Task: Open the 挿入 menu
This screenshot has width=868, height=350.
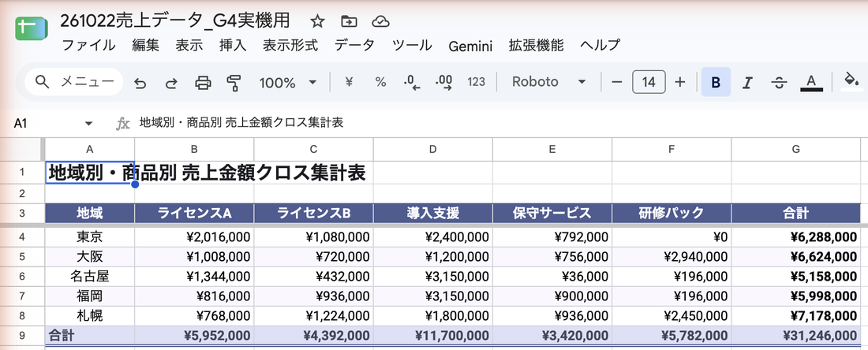Action: pyautogui.click(x=233, y=46)
